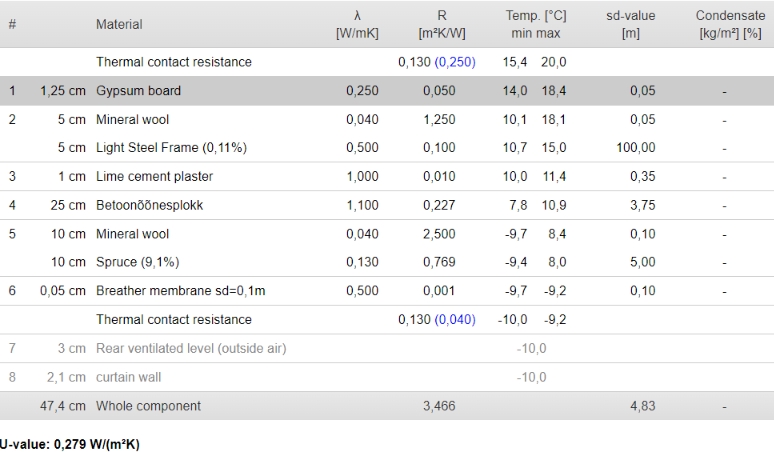774x452 pixels.
Task: Select the curtain wall layer
Action: [387, 377]
